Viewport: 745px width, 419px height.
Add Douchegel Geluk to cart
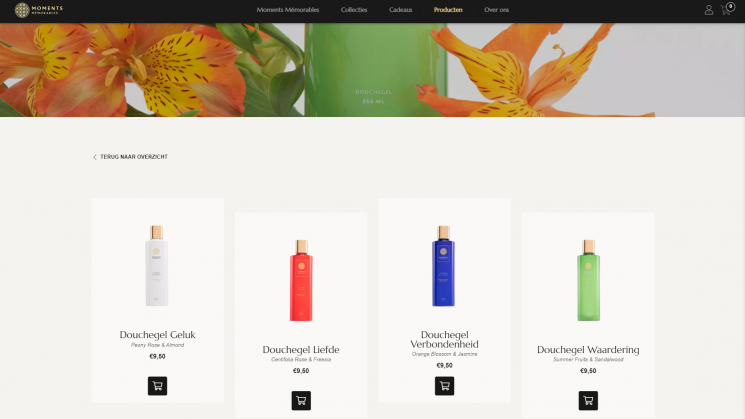[x=157, y=386]
